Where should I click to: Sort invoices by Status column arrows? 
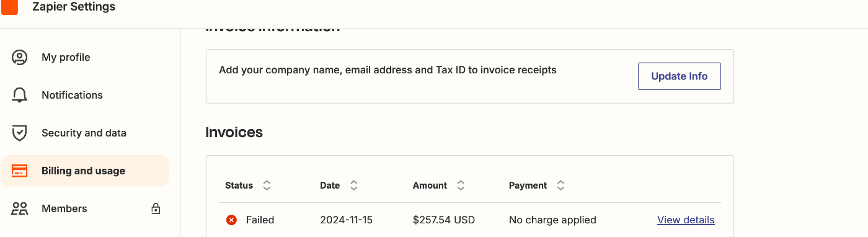tap(267, 186)
